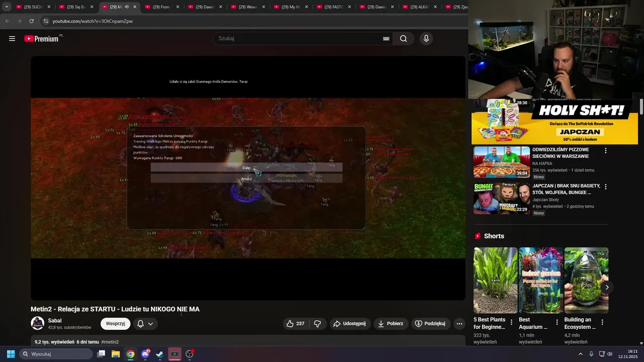Screen dimensions: 644x362
Task: Click the page vertical scrollbar
Action: click(641, 107)
